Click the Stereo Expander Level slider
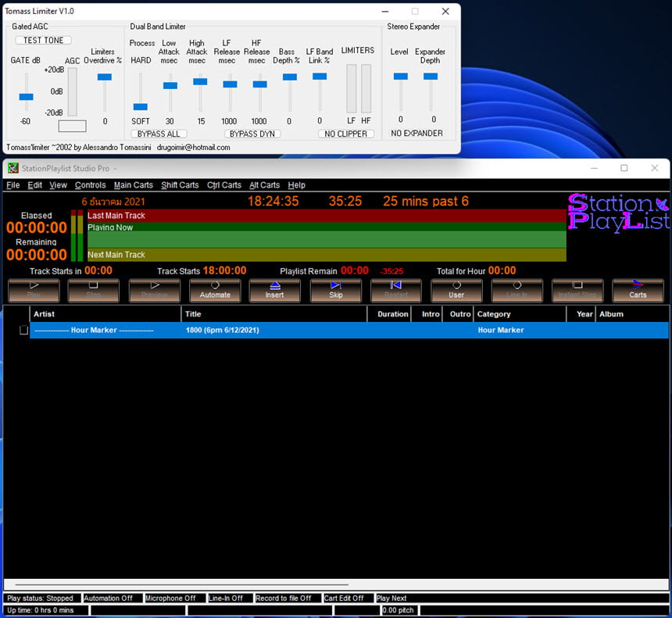 401,77
